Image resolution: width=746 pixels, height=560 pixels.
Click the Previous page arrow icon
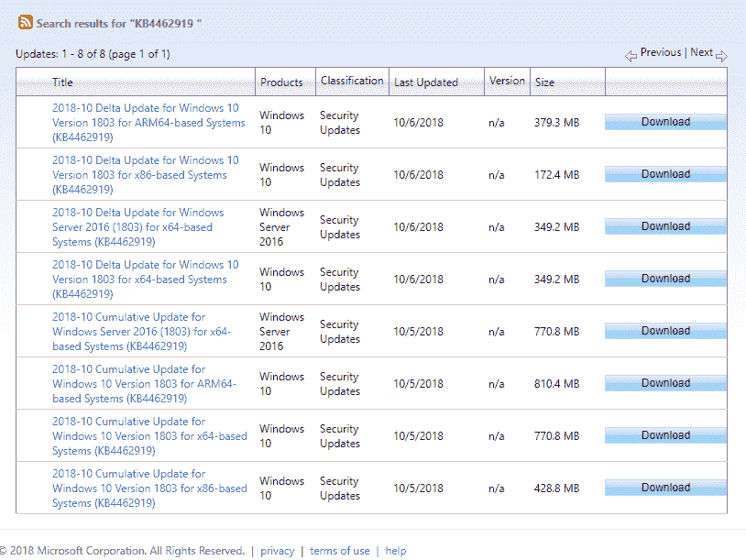pos(631,56)
